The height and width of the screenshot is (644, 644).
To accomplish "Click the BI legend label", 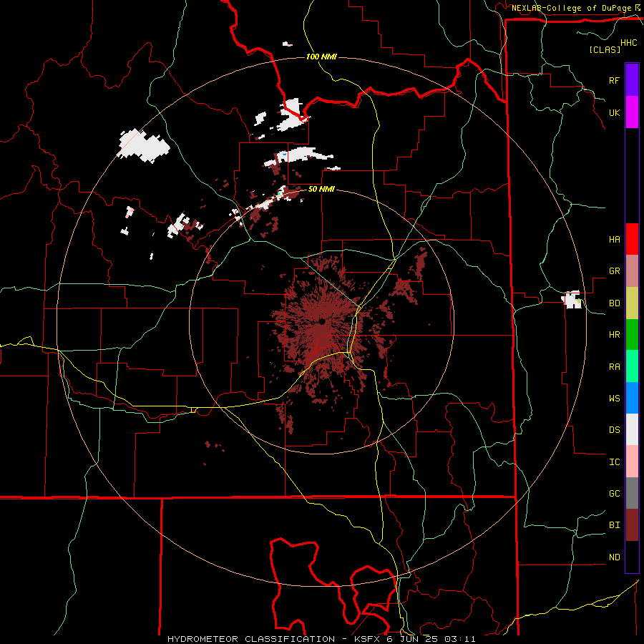I will pos(615,525).
